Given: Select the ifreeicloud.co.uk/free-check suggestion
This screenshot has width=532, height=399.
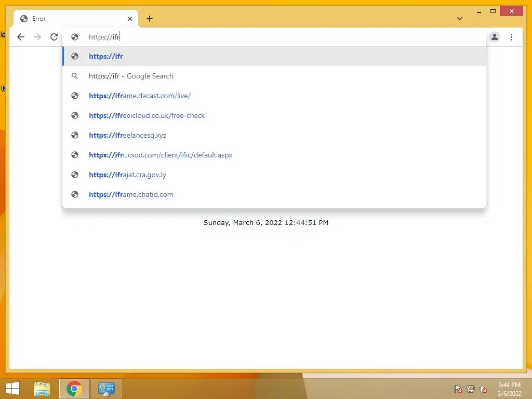Looking at the screenshot, I should (274, 115).
